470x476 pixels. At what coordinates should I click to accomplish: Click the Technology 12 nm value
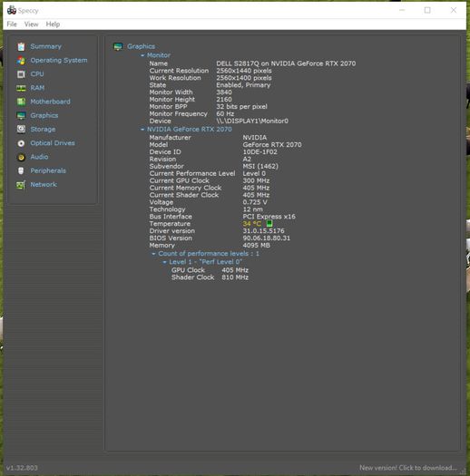pyautogui.click(x=253, y=209)
